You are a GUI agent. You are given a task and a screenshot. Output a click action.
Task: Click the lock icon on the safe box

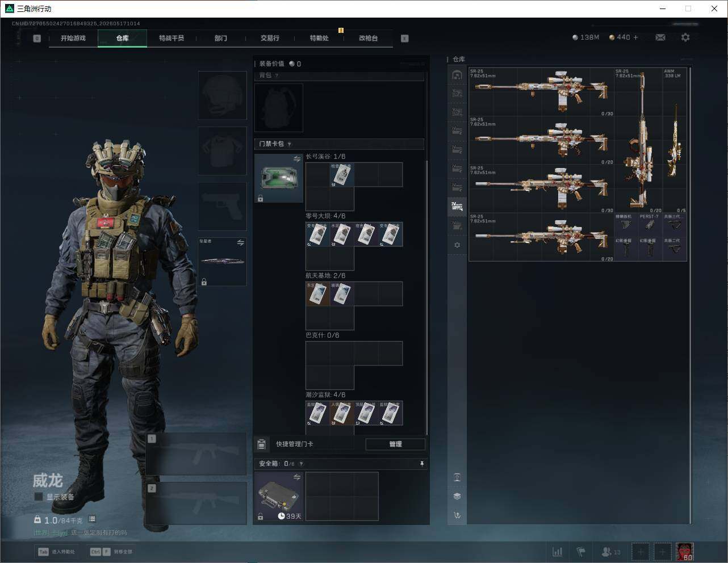click(260, 516)
